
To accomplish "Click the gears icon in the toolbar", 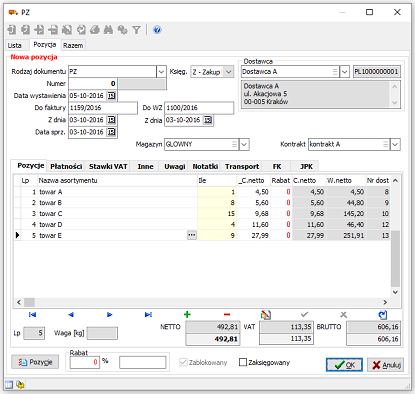I will (x=122, y=30).
